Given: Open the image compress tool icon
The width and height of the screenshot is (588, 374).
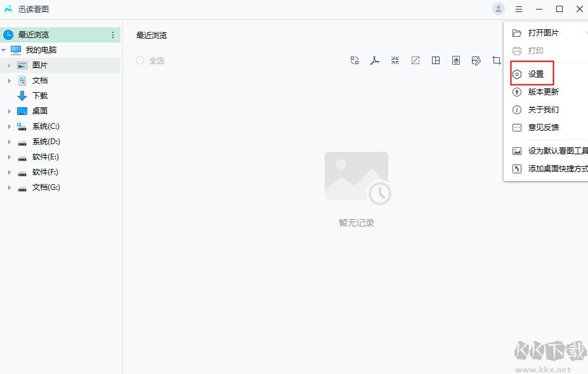Looking at the screenshot, I should 395,60.
